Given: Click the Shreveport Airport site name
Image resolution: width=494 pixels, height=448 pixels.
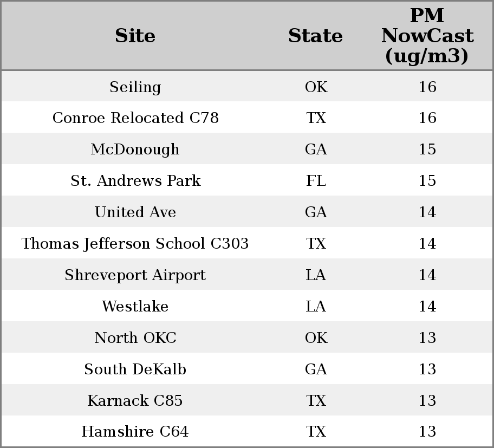Looking at the screenshot, I should (x=135, y=275).
